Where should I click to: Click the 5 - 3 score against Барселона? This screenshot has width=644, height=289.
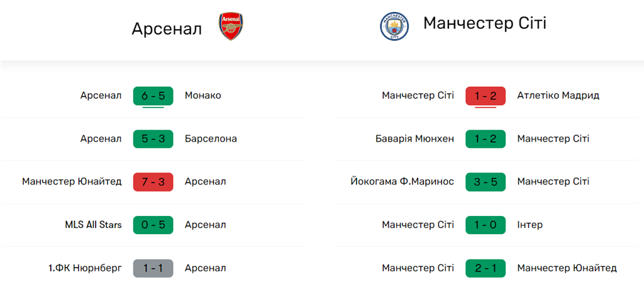153,139
